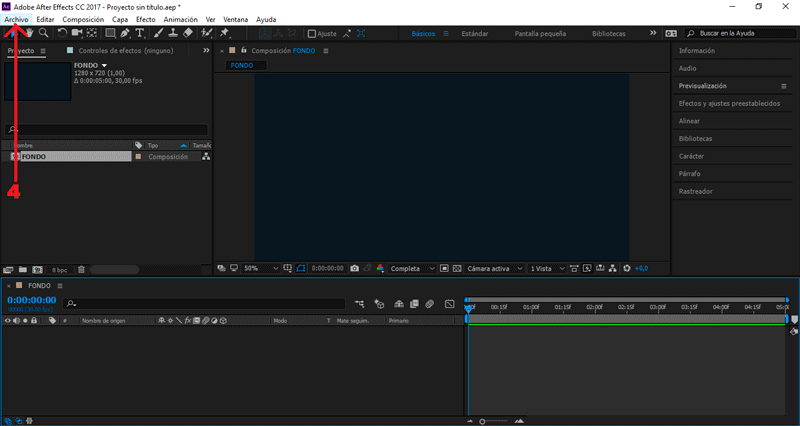
Task: Open the Cámara activa view dropdown
Action: (x=494, y=268)
